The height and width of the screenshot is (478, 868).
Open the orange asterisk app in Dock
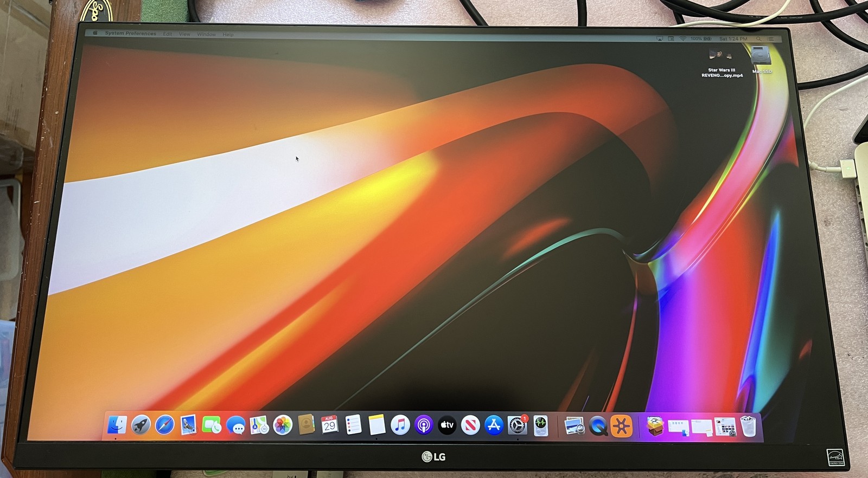pos(622,427)
